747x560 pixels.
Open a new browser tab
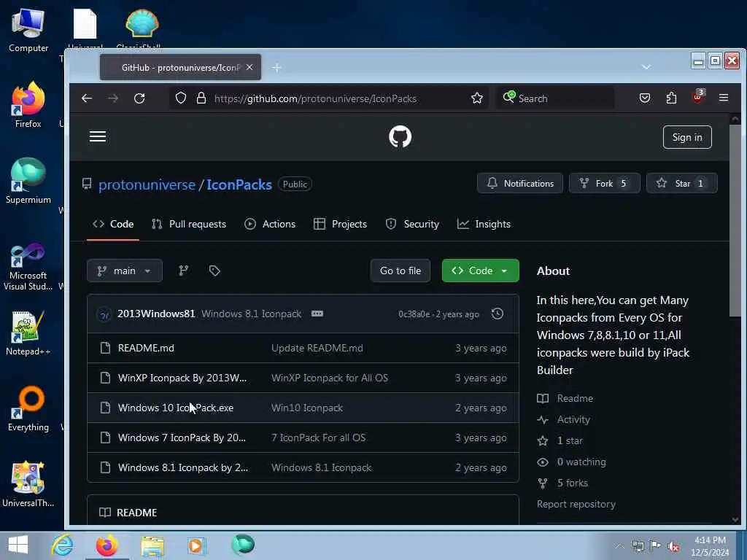pyautogui.click(x=276, y=68)
